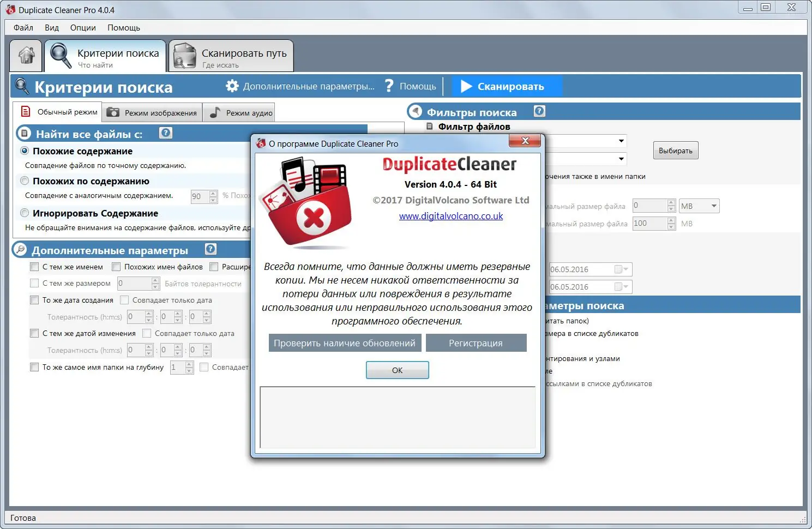Viewport: 812px width, 529px height.
Task: Select Режим аудио tab
Action: tap(239, 112)
